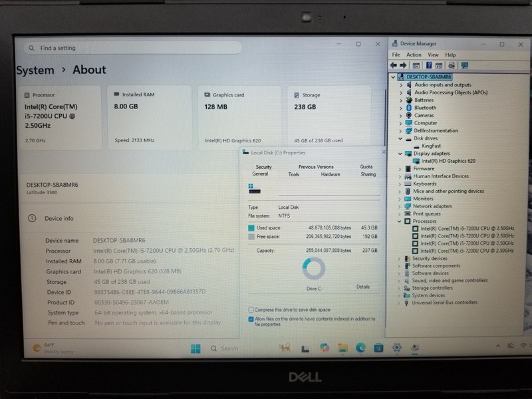Toggle Compress this drive to save disk space
The height and width of the screenshot is (399, 532).
pos(251,310)
